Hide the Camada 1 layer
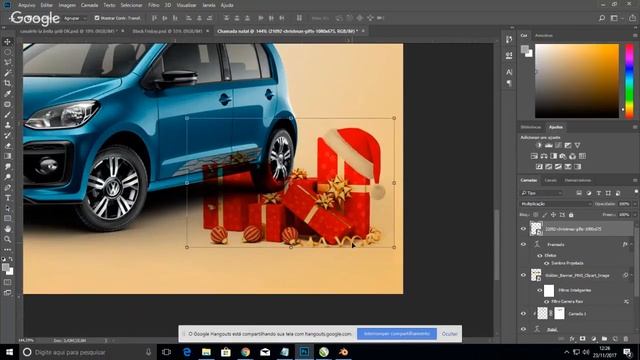This screenshot has width=640, height=360. coord(523,313)
